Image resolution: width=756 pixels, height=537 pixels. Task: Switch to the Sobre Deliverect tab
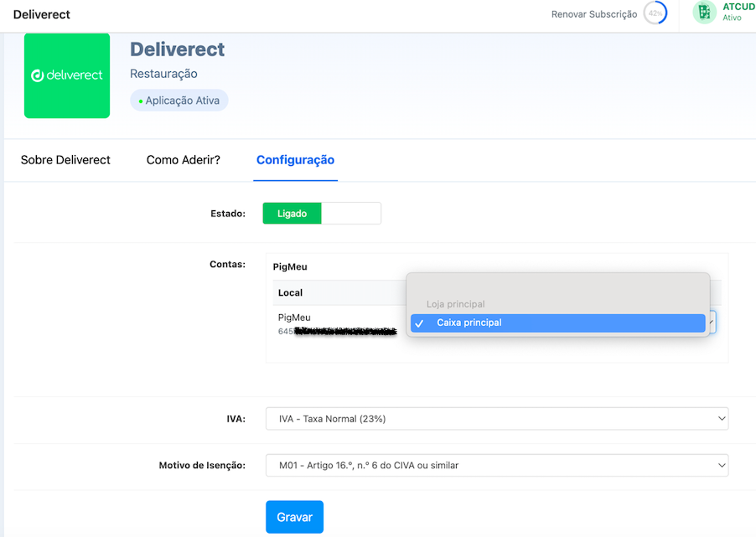(x=65, y=160)
